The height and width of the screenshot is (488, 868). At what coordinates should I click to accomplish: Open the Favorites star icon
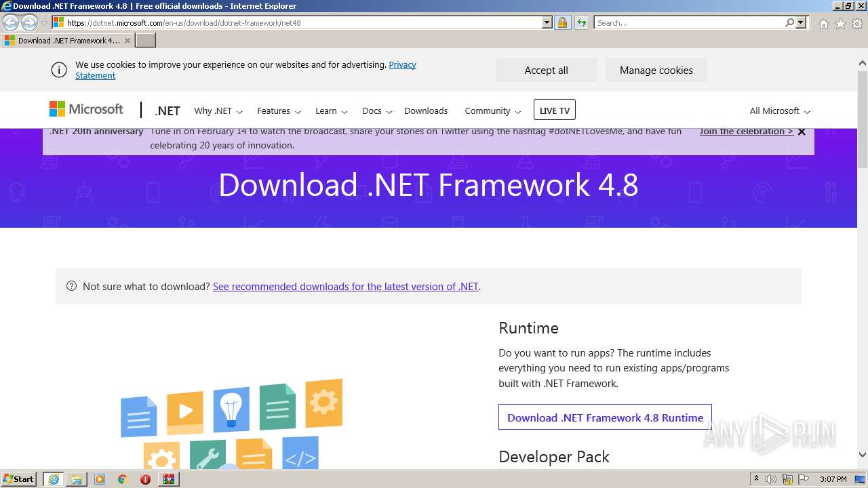pos(840,24)
